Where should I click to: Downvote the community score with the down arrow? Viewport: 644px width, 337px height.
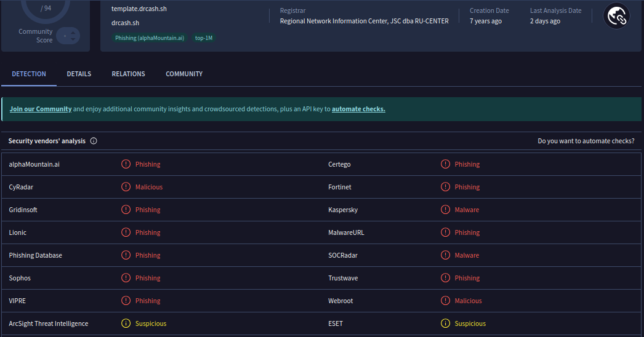click(x=73, y=39)
